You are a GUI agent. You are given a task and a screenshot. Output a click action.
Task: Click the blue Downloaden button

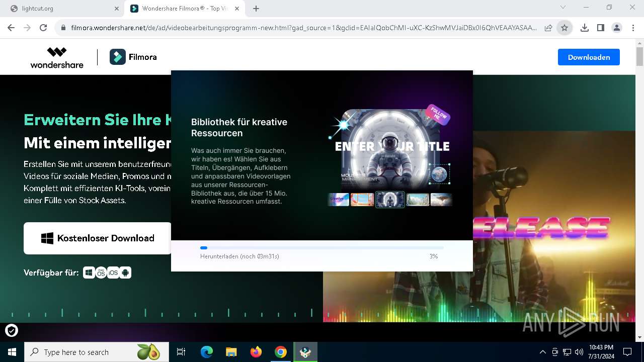click(589, 57)
